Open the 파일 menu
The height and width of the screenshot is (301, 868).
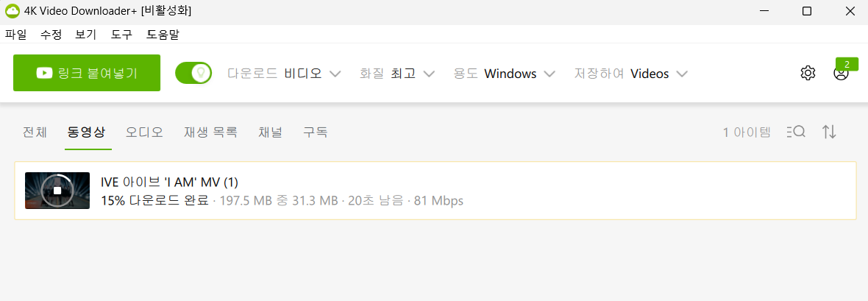point(16,35)
